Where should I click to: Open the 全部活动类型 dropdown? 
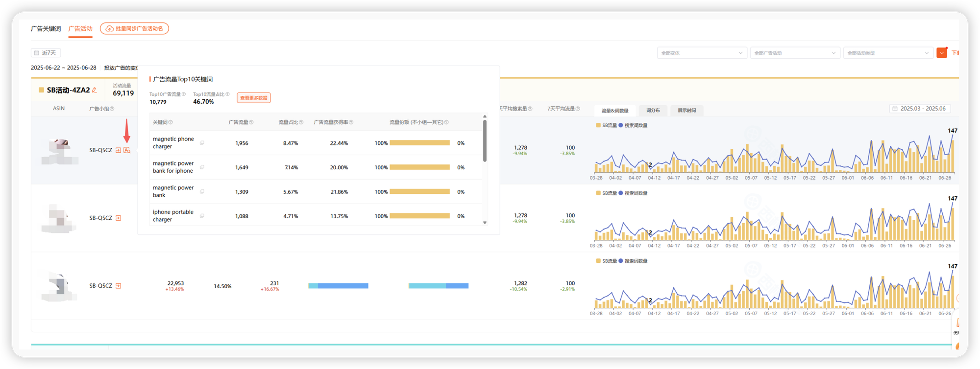click(x=888, y=53)
